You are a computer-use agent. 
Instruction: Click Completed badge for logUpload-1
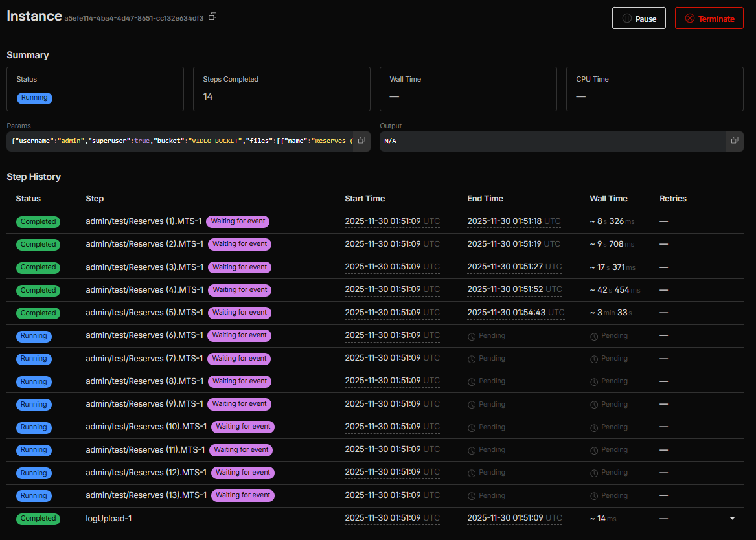pyautogui.click(x=38, y=519)
